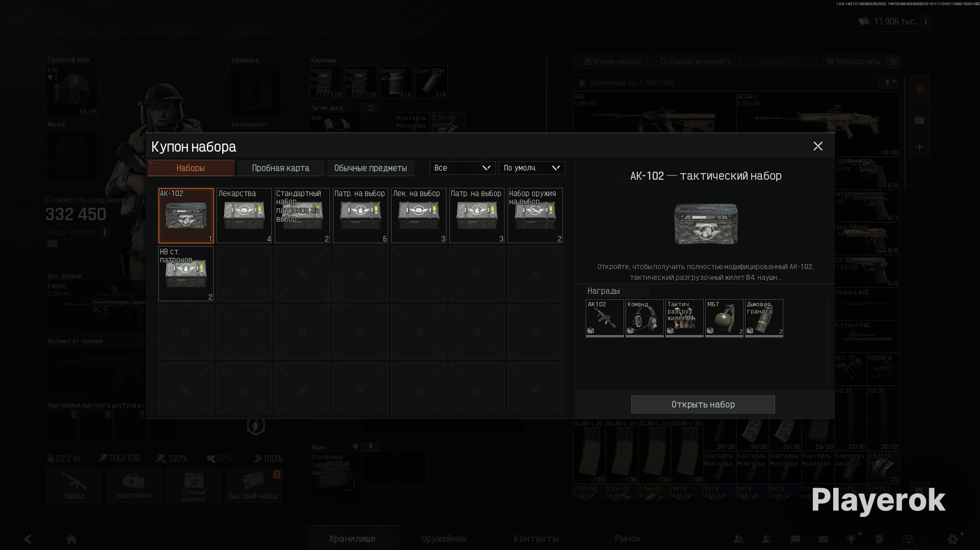Click the Набор loadout button
Viewport: 980px width, 550px height.
74,486
